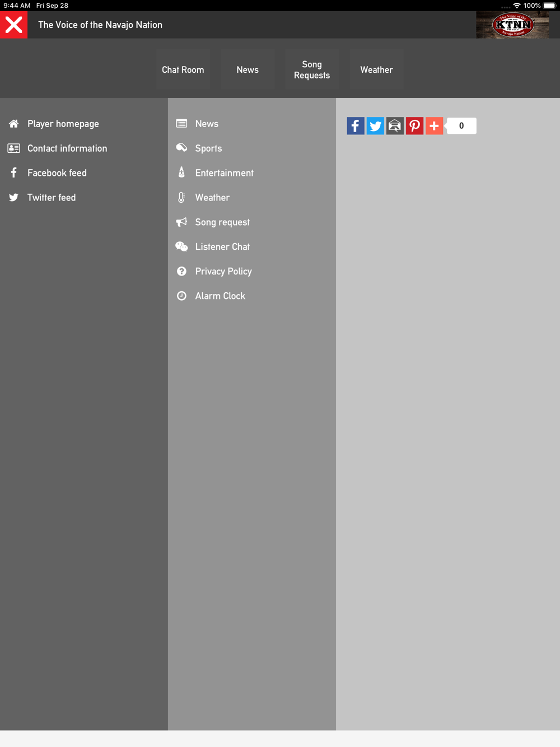The width and height of the screenshot is (560, 747).
Task: Share on Twitter
Action: click(375, 125)
